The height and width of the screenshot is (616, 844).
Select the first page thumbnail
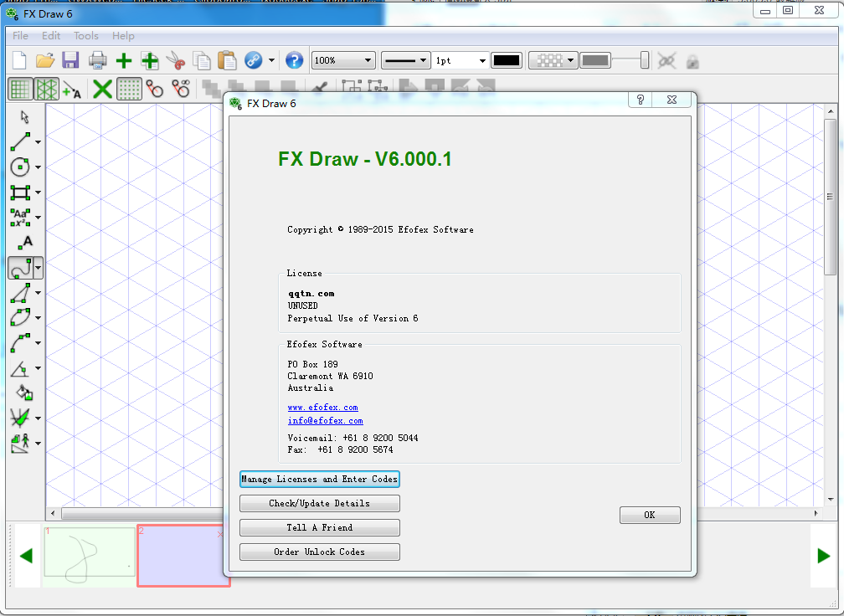(89, 555)
